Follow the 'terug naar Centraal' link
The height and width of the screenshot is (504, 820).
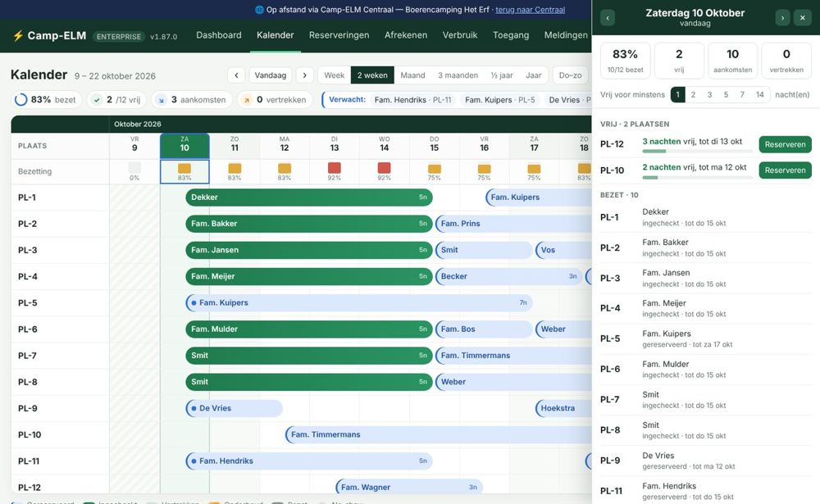click(x=531, y=9)
